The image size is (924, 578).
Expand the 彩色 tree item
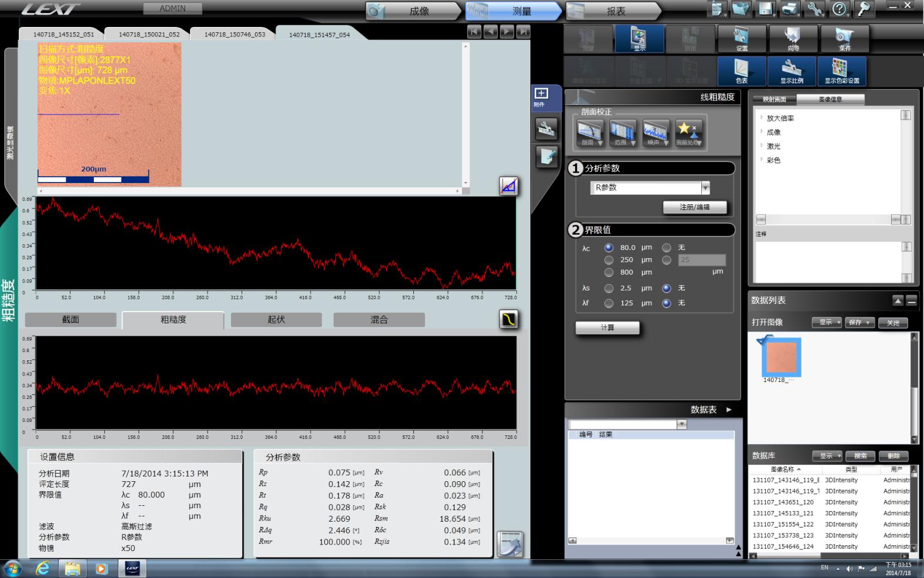click(762, 159)
